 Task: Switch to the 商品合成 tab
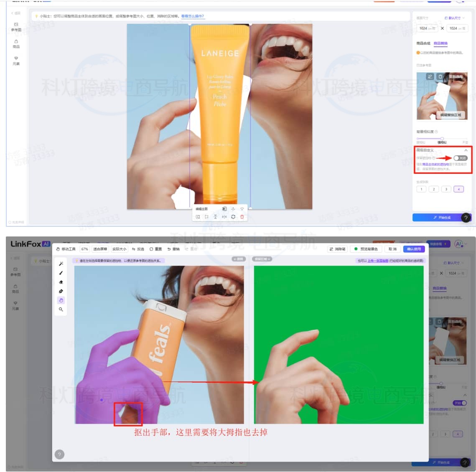(x=423, y=43)
